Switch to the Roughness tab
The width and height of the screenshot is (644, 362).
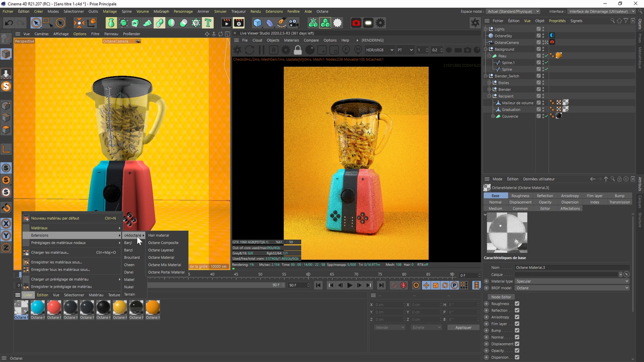520,196
